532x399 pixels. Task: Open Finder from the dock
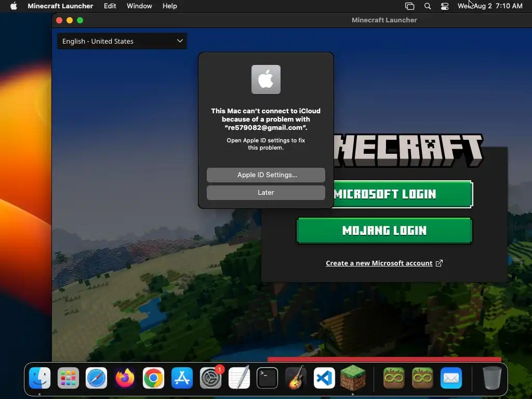point(39,378)
